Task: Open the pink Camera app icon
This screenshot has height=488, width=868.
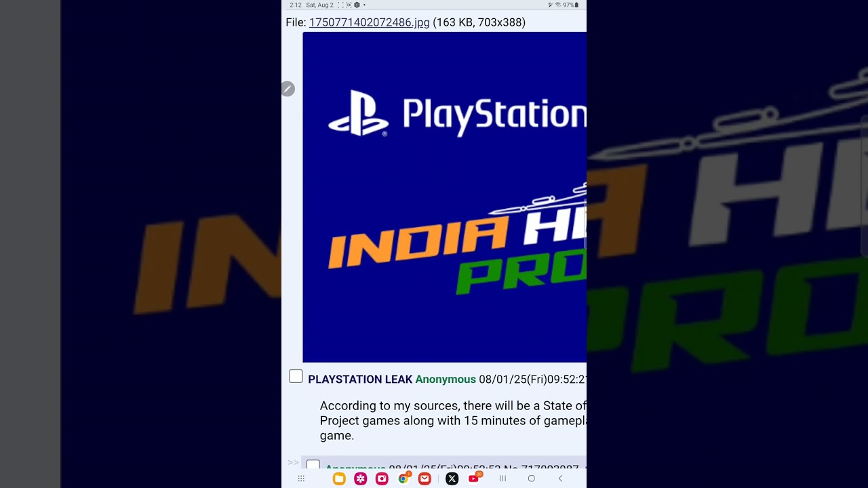Action: (382, 479)
